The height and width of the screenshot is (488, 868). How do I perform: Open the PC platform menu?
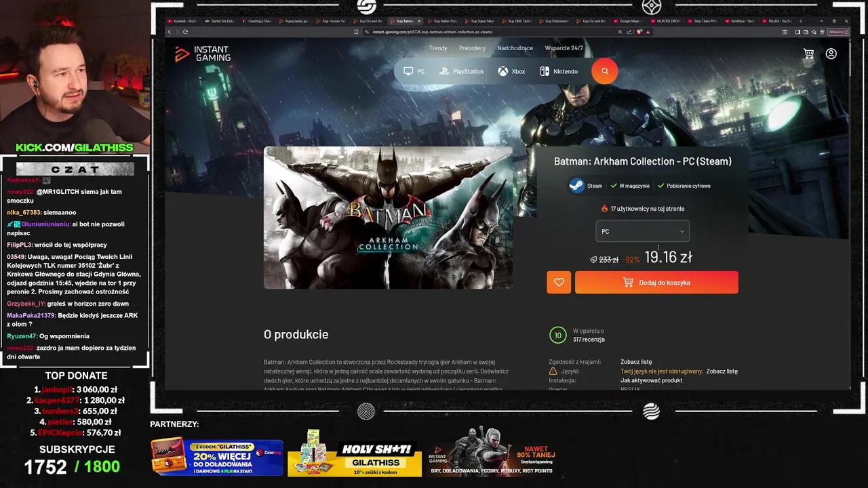[414, 71]
